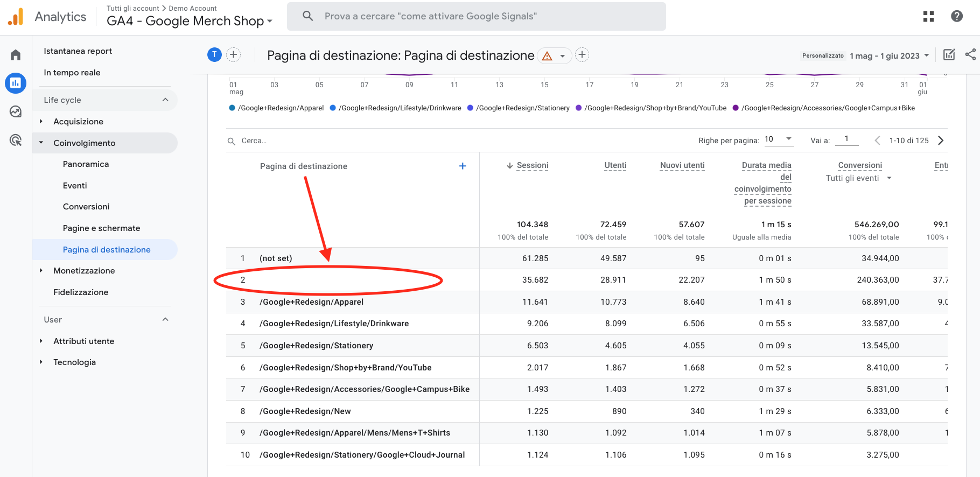Click the Google Analytics logo
This screenshot has height=477, width=980.
click(x=16, y=17)
